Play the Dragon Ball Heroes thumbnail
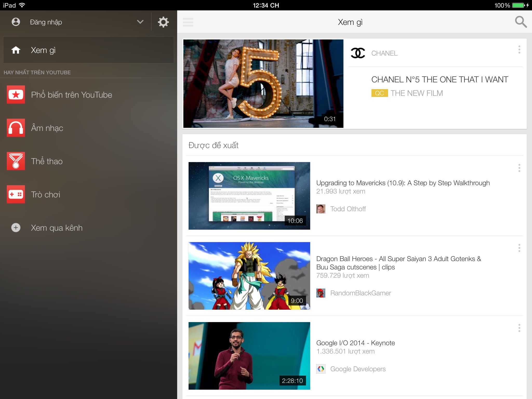This screenshot has width=532, height=399. (249, 276)
